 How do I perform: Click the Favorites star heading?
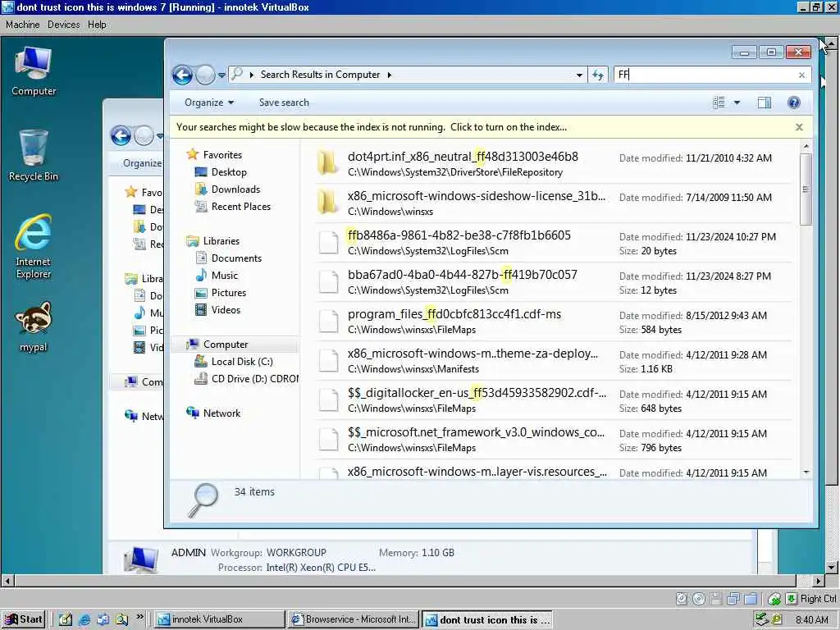222,155
